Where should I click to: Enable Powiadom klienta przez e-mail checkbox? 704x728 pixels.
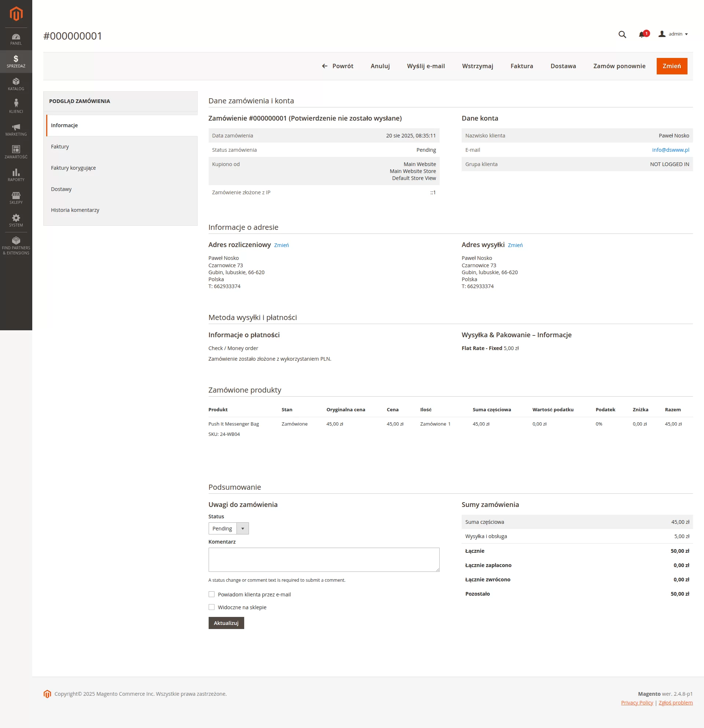212,594
